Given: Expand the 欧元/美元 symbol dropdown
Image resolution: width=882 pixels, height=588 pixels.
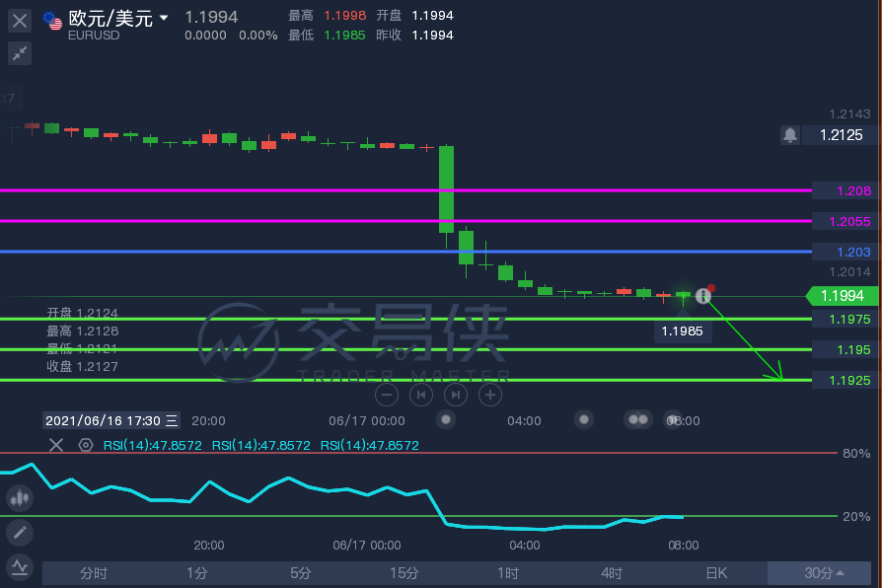Looking at the screenshot, I should click(x=164, y=18).
